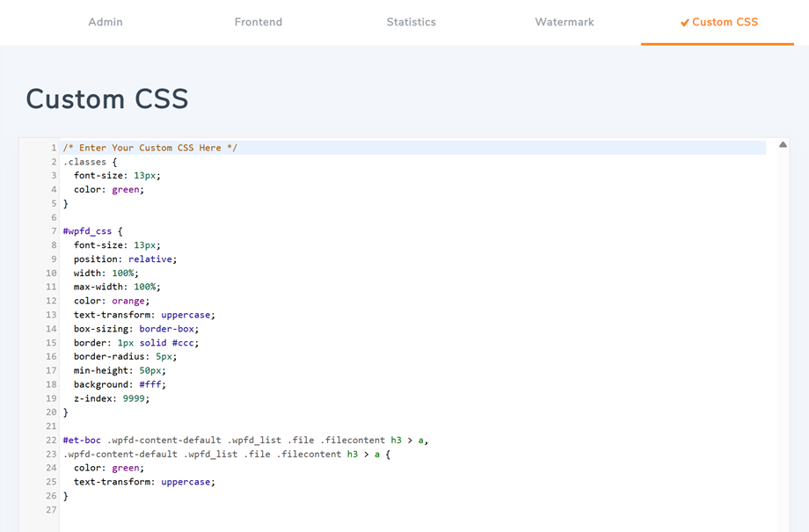Click 'color: green;' on line 4
This screenshot has width=809, height=532.
click(109, 189)
